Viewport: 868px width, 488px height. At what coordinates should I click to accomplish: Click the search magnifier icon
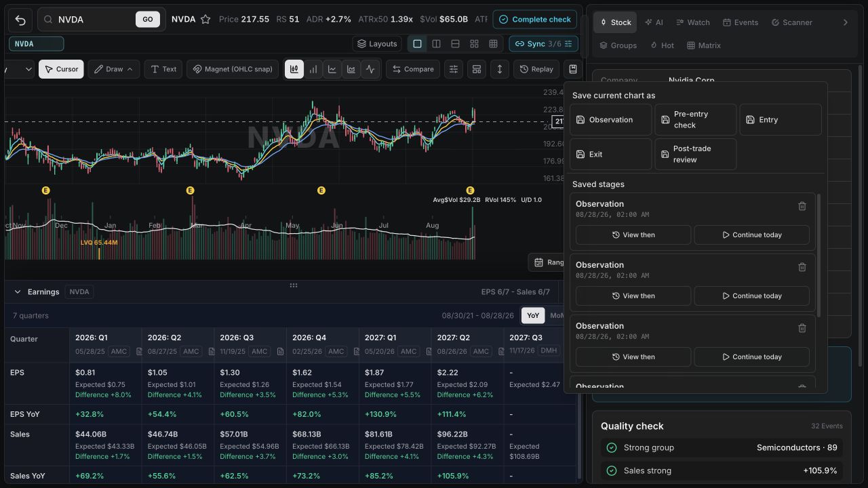tap(48, 20)
